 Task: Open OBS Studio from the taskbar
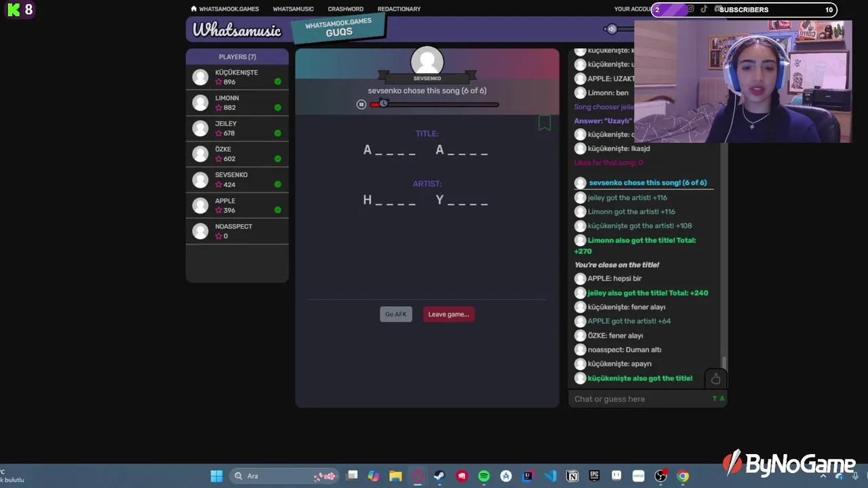coord(660,476)
